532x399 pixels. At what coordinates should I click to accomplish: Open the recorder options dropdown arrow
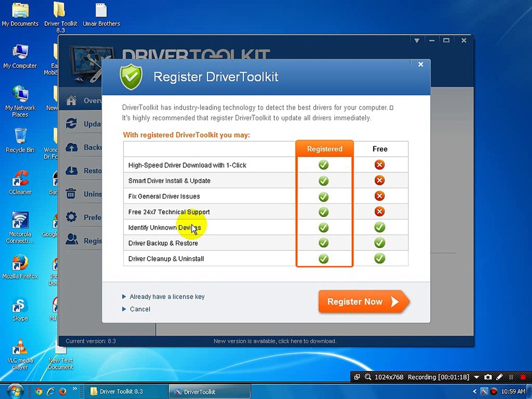pyautogui.click(x=477, y=377)
